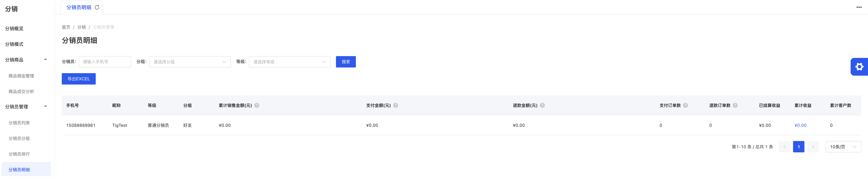Collapse the 分销商品 sidebar group

[x=45, y=60]
